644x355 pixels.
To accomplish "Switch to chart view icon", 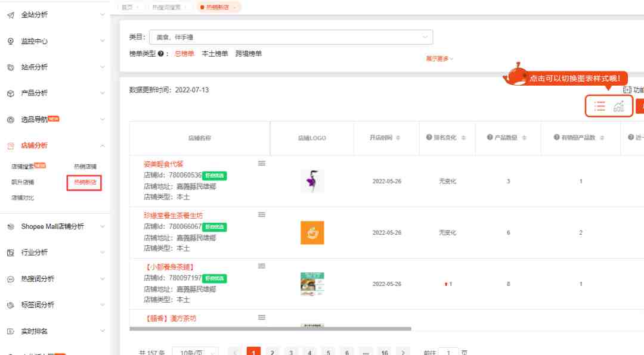I will [x=618, y=107].
